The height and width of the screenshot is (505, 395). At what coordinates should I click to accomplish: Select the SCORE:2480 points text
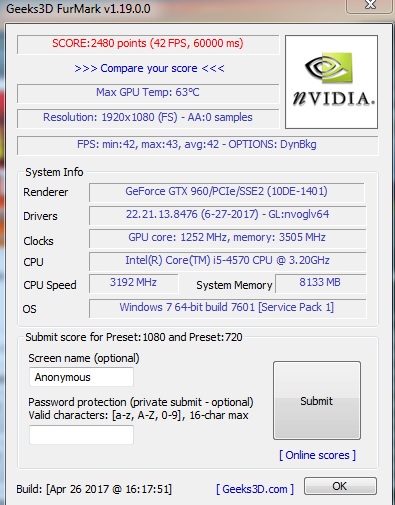click(x=148, y=44)
